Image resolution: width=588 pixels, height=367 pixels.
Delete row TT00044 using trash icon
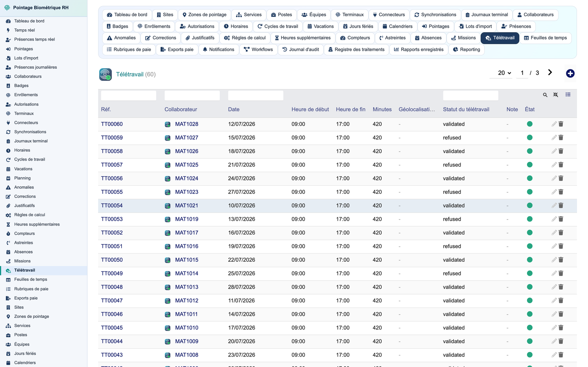(561, 341)
